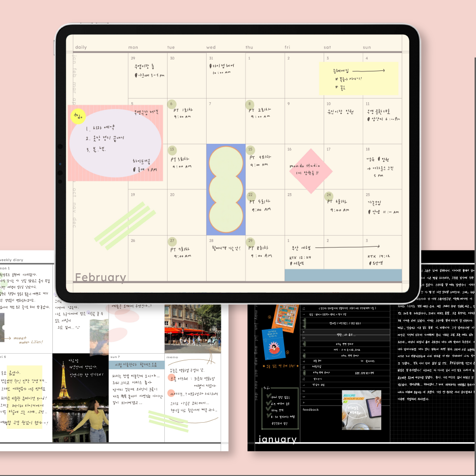Switch to the daily tab at top left
Image resolution: width=476 pixels, height=476 pixels.
click(81, 47)
